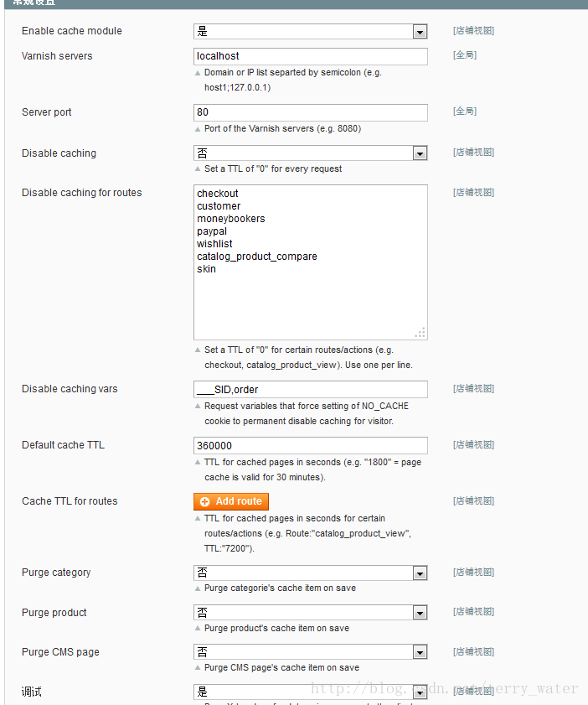The image size is (588, 705).
Task: Click the Disable caching for routes textarea
Action: tap(311, 262)
